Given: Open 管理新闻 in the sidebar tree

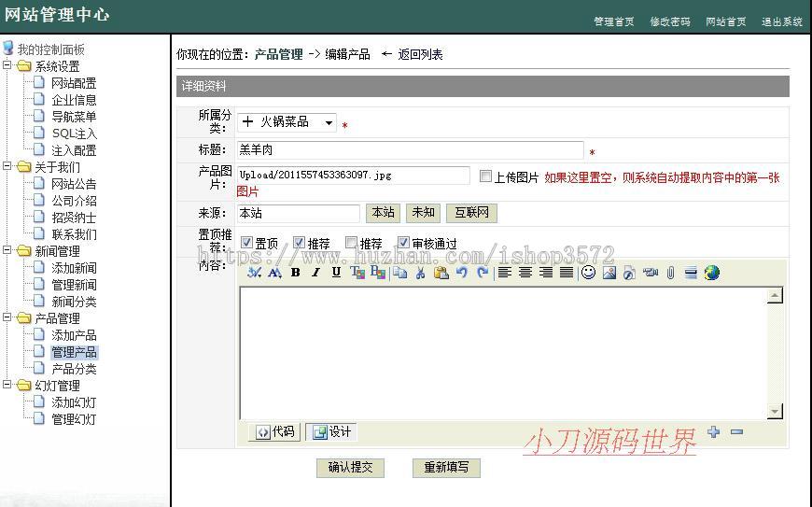Looking at the screenshot, I should point(74,285).
